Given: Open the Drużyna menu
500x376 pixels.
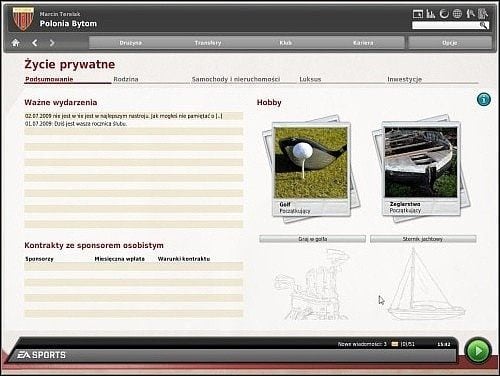Looking at the screenshot, I should [x=131, y=43].
